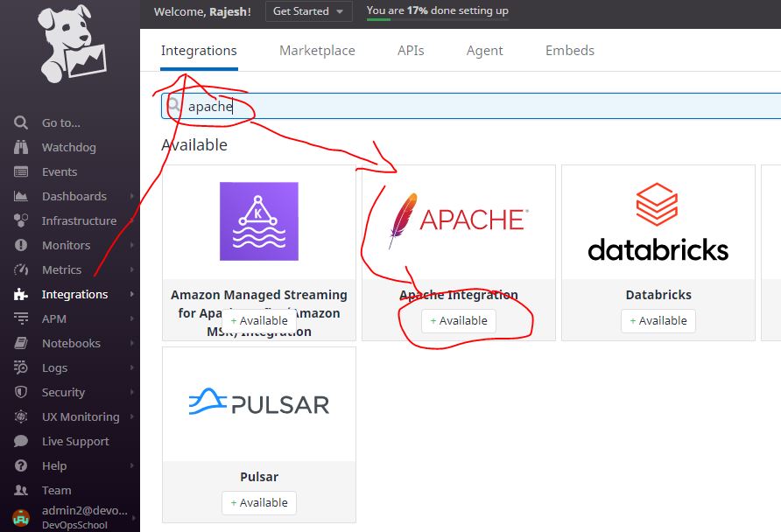
Task: Expand the Dashboards submenu arrow
Action: point(132,197)
